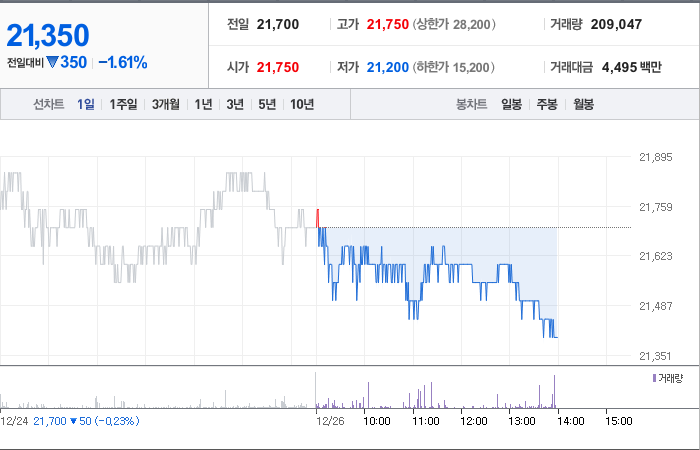
Task: Select the 월봉 candle chart
Action: [583, 104]
